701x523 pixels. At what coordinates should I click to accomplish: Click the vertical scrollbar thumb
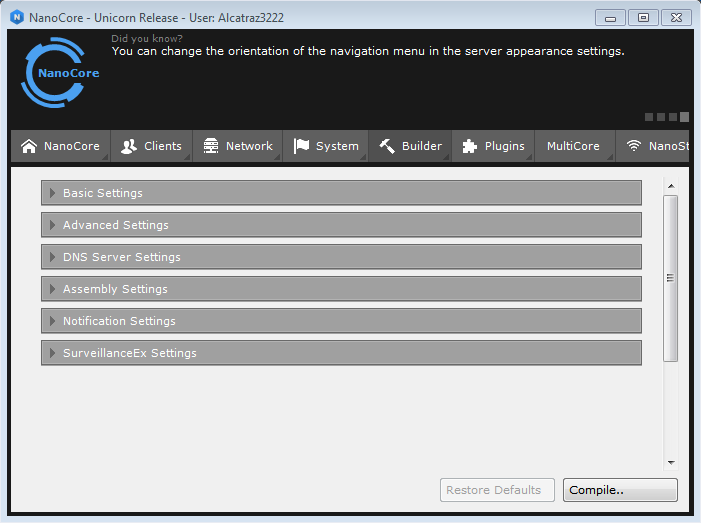tap(671, 278)
